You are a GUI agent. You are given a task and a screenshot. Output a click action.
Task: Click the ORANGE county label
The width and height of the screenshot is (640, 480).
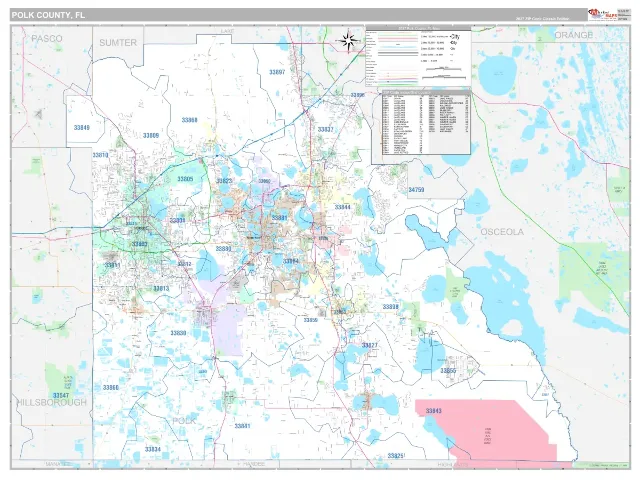573,35
